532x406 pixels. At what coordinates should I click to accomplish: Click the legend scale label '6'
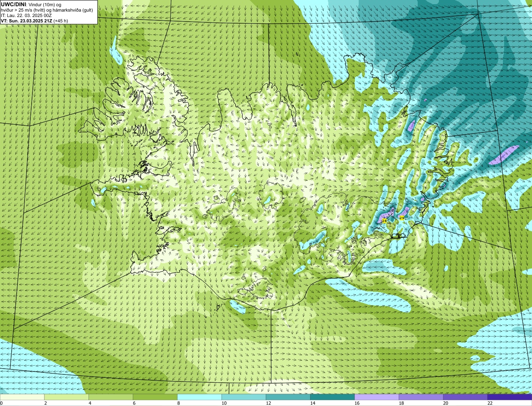[x=134, y=403]
